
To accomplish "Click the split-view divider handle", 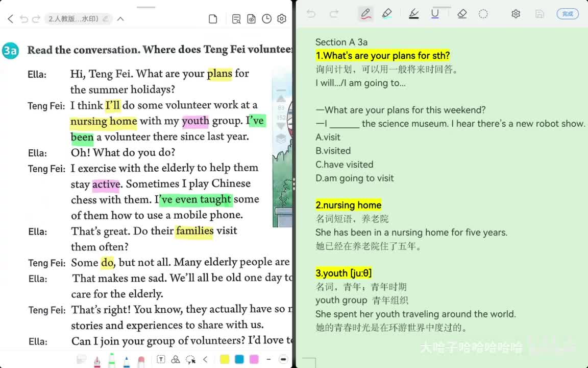I will 294,184.
